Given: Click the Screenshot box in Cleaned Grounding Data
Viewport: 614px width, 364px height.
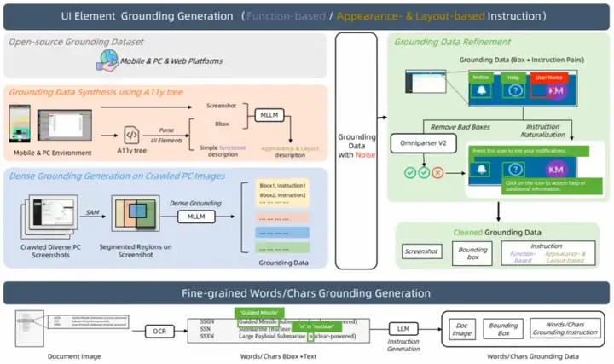Looking at the screenshot, I should point(422,251).
